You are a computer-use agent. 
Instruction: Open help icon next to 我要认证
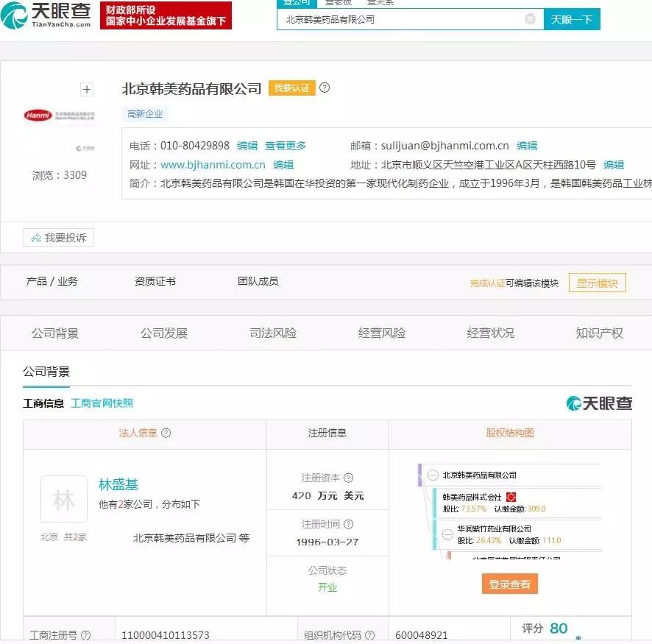coord(325,88)
